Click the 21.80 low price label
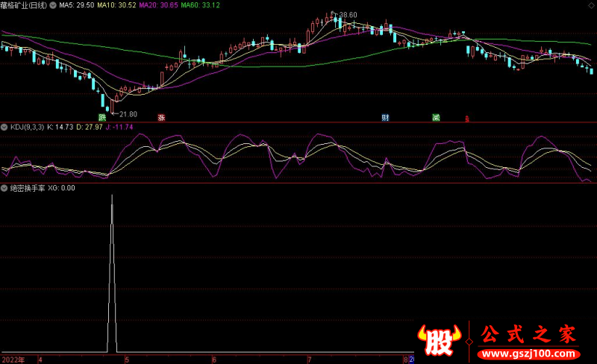 pyautogui.click(x=128, y=114)
